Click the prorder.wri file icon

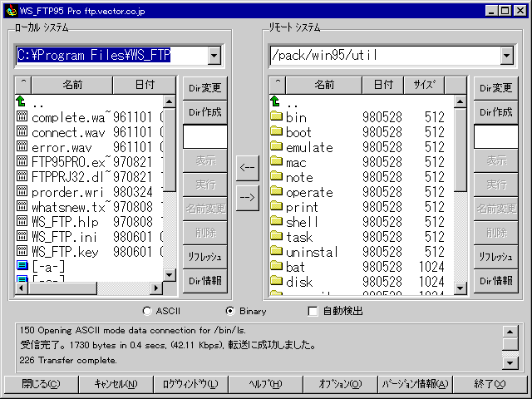point(22,191)
